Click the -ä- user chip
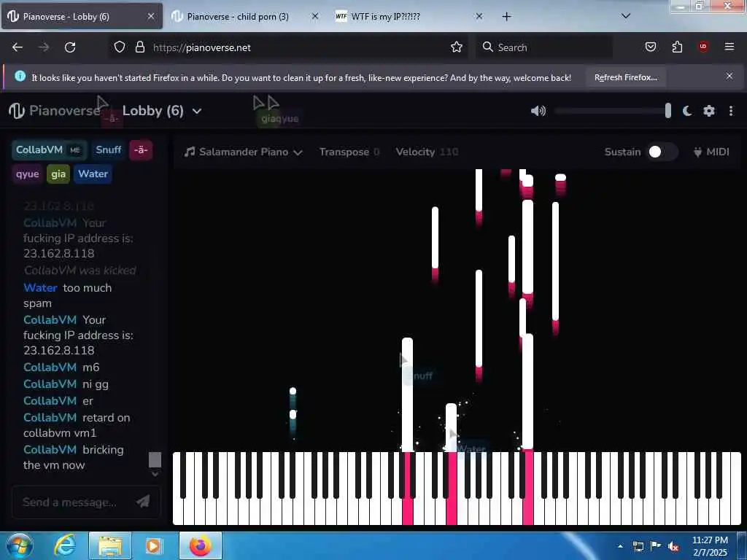747x560 pixels. [141, 149]
